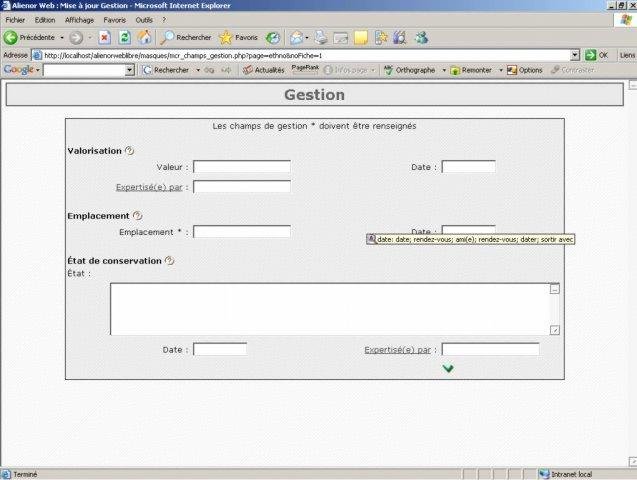Click the expand icon of État text area
This screenshot has width=637, height=480.
point(555,330)
